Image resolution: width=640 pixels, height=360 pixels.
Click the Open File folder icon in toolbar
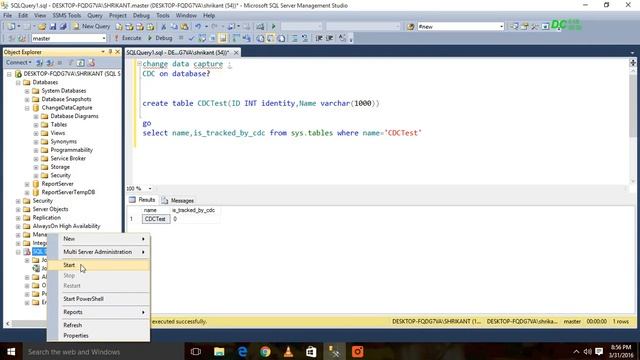coord(42,27)
